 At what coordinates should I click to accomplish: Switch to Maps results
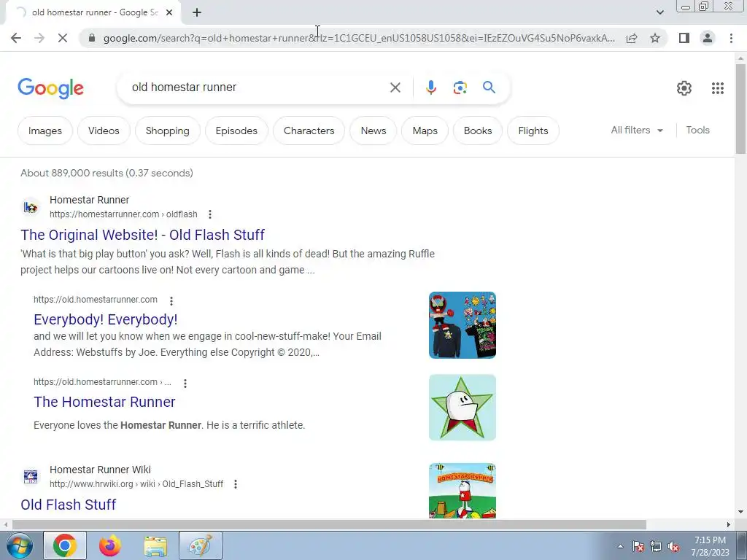point(425,131)
